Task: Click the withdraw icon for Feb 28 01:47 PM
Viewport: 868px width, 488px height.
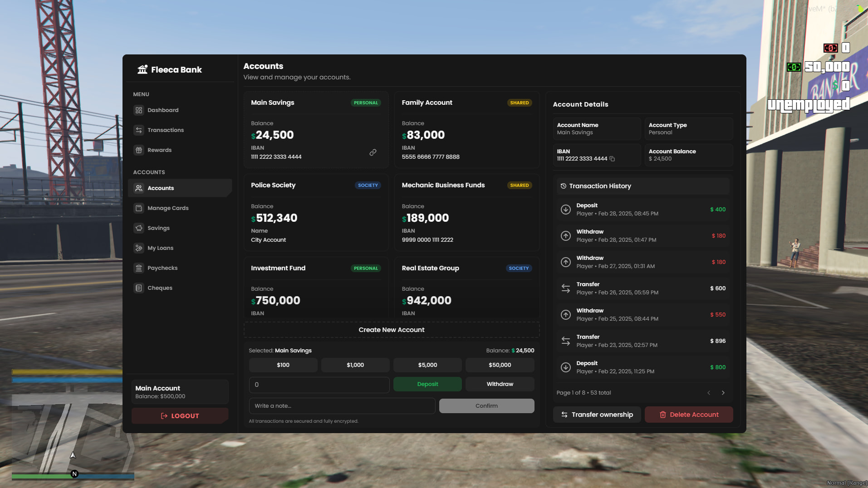Action: 566,236
